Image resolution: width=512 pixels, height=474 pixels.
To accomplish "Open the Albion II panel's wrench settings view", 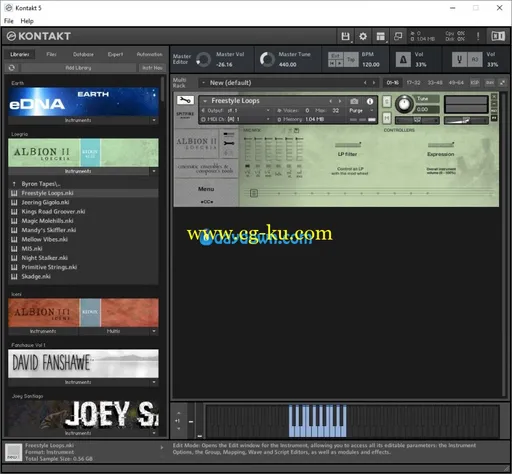I will coord(229,143).
